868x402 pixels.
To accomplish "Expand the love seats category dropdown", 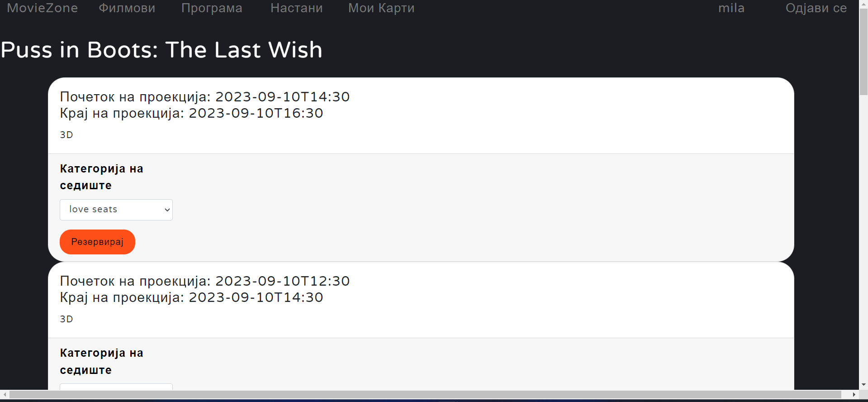I will click(116, 210).
